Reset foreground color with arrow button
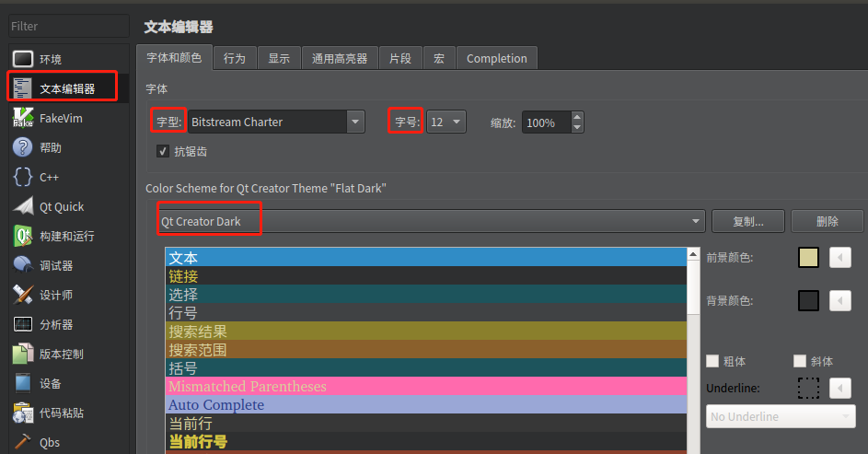The height and width of the screenshot is (454, 868). point(839,258)
